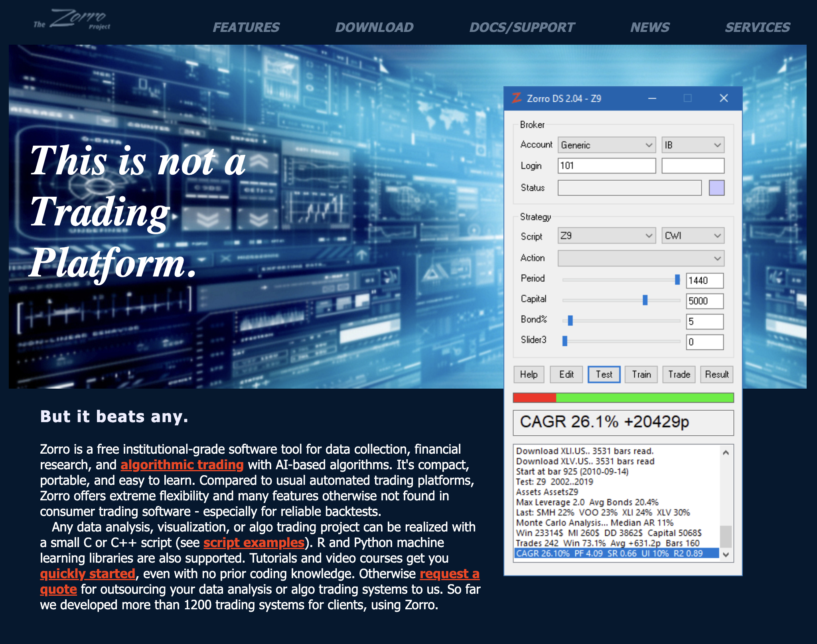Select the 'Download XLV.US' log line
Viewport: 817px width, 644px height.
(x=585, y=461)
